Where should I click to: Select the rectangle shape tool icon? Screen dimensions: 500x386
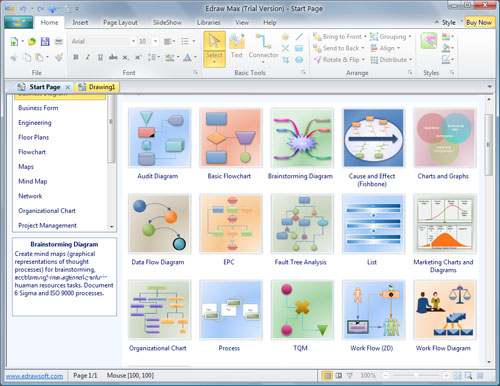point(299,48)
